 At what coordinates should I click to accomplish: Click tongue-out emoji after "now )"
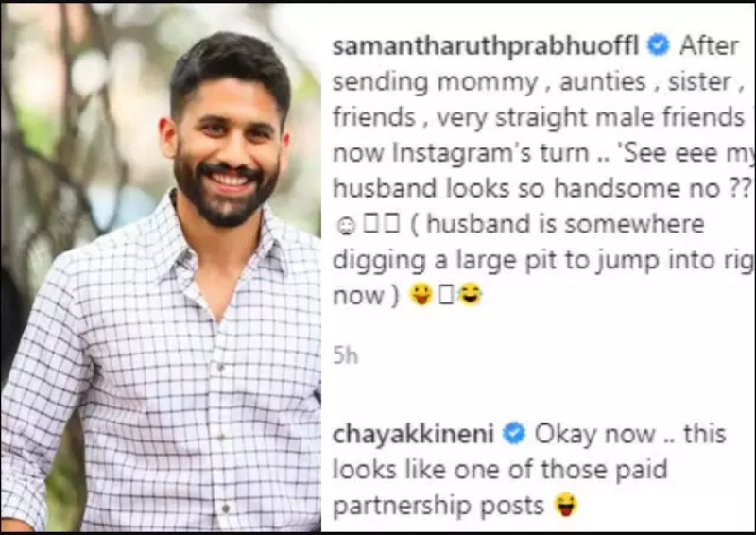tap(421, 294)
